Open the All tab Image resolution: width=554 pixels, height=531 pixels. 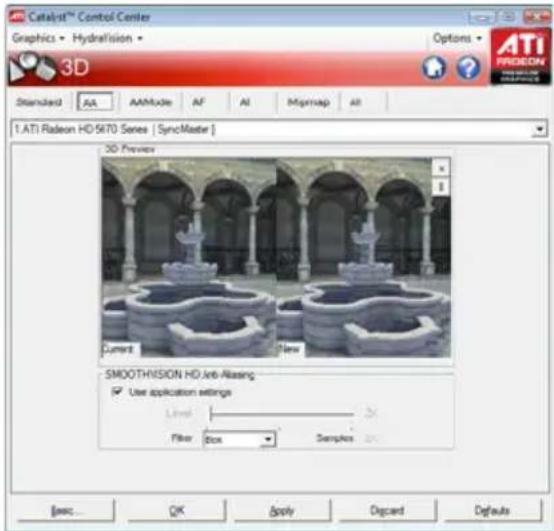tap(355, 102)
